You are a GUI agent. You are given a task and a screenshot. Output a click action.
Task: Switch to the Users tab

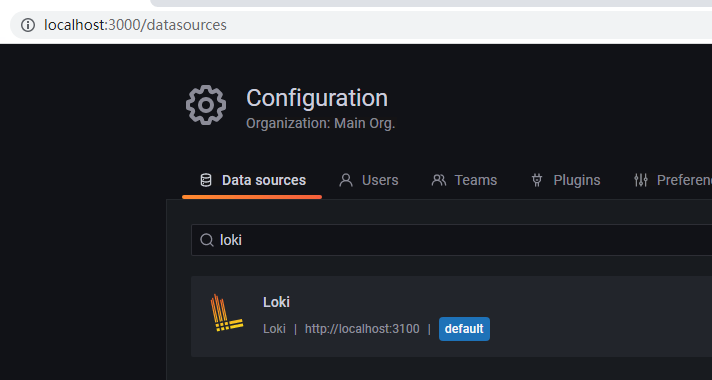pos(368,180)
